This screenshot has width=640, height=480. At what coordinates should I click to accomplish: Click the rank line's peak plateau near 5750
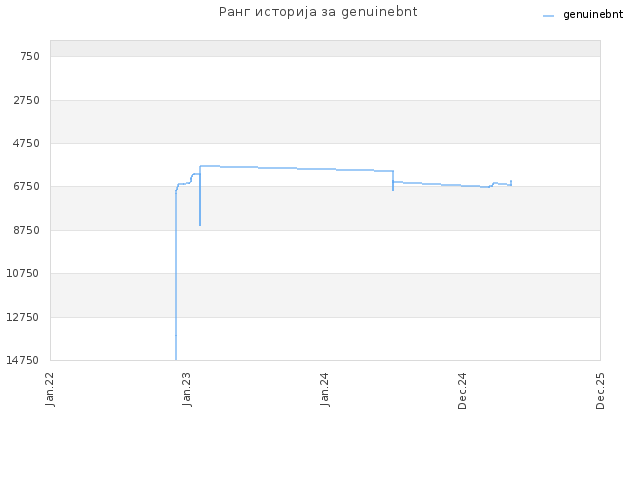pos(210,166)
